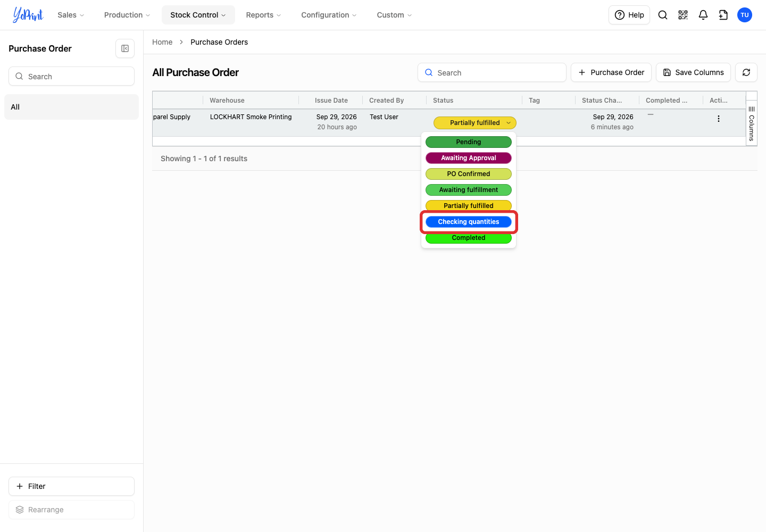
Task: Open the Configuration menu
Action: [329, 15]
